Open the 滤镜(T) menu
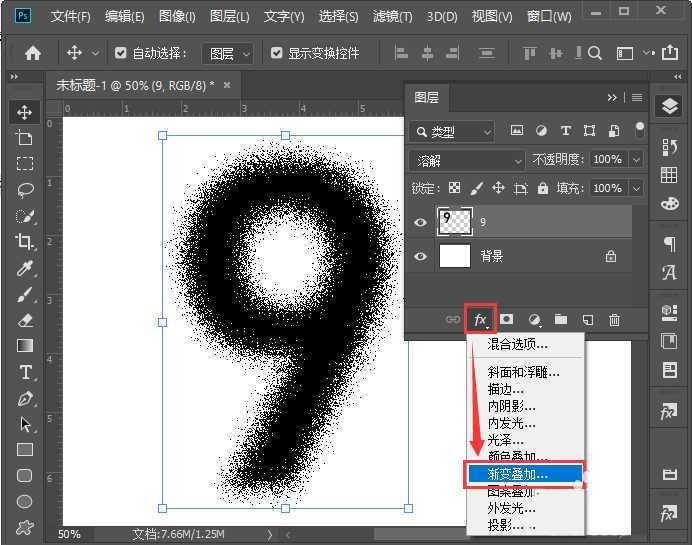The width and height of the screenshot is (692, 545). 392,17
